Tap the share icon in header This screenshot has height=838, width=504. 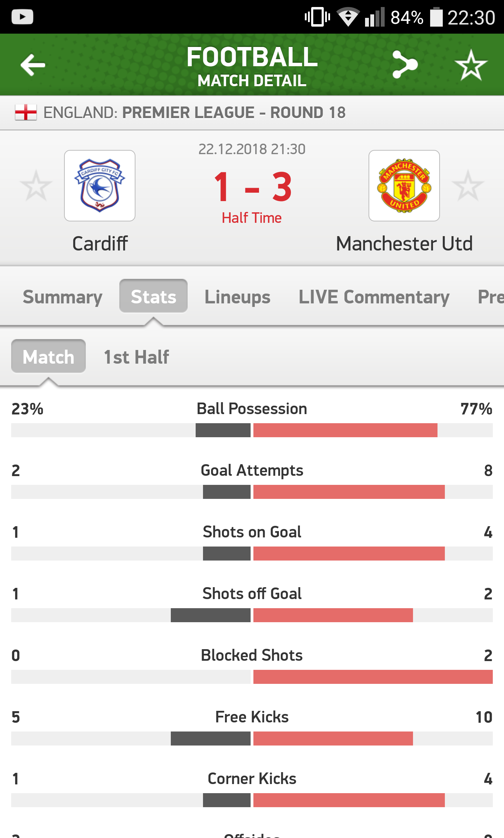point(405,65)
